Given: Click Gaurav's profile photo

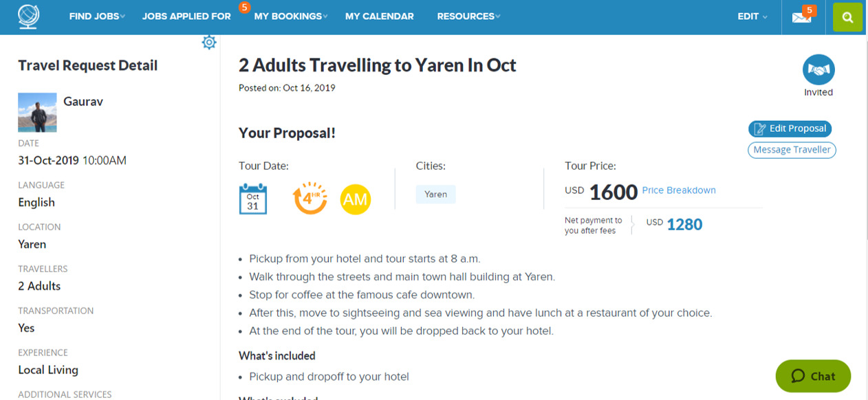Looking at the screenshot, I should 37,113.
